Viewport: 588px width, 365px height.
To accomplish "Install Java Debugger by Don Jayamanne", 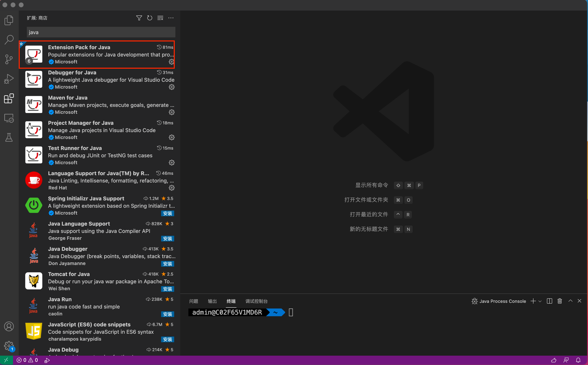I will (x=167, y=264).
